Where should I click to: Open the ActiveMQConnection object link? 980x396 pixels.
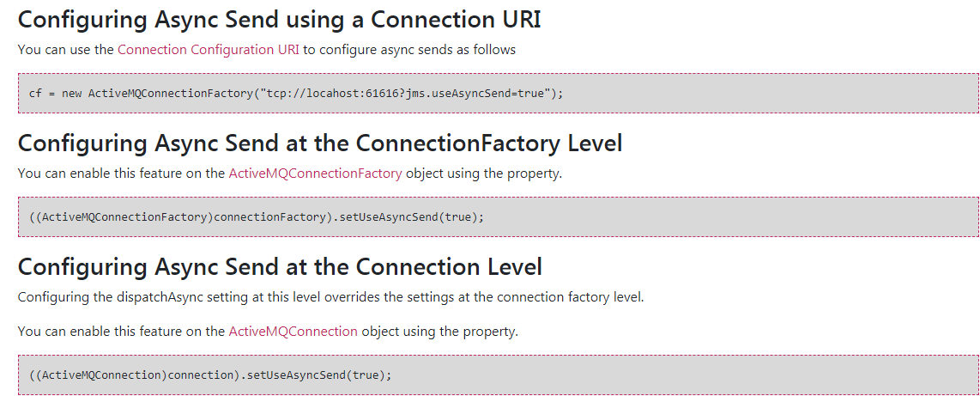293,331
